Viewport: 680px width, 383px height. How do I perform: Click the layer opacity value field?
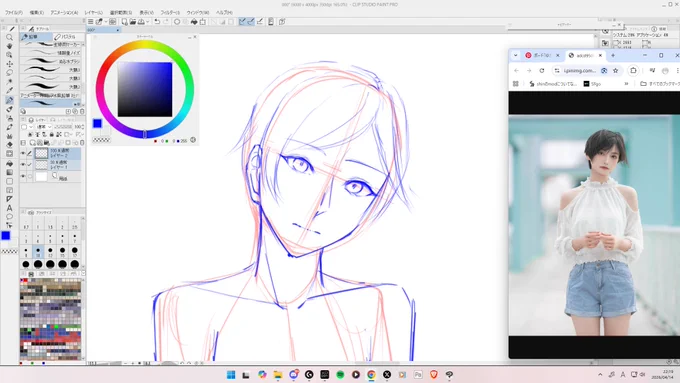78,127
